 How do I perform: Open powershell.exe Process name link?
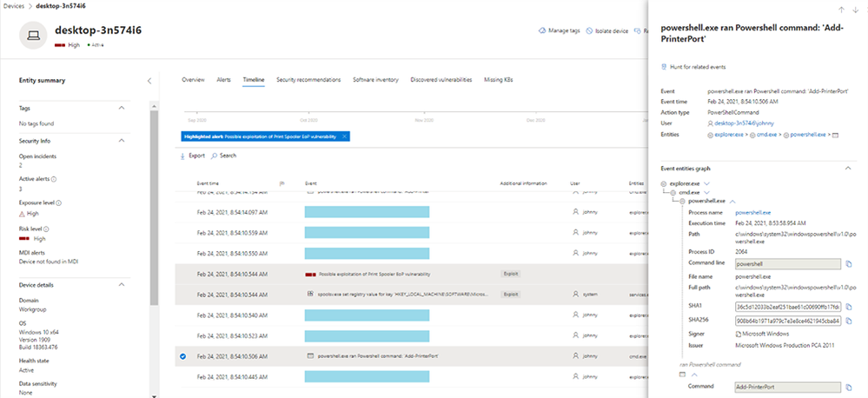click(752, 213)
